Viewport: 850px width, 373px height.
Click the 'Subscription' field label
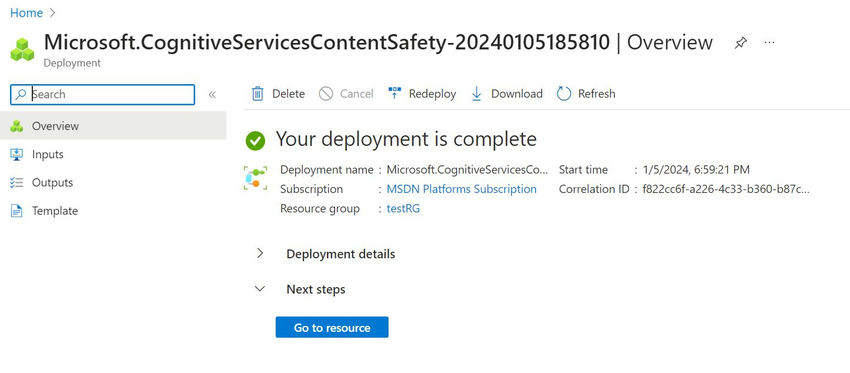tap(311, 189)
